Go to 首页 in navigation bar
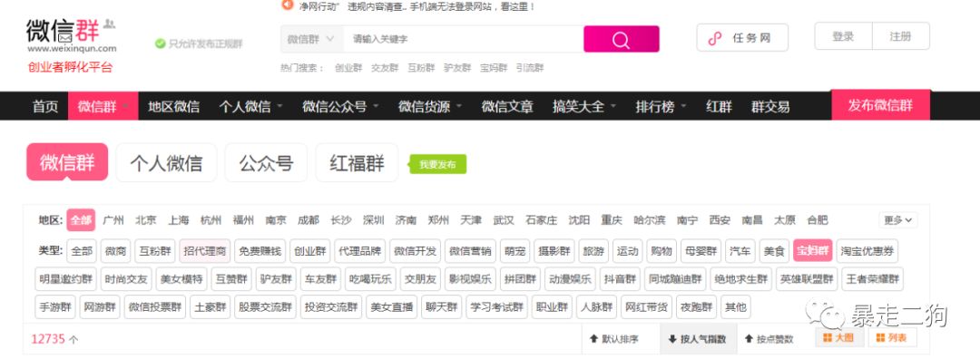Viewport: 980px width, 359px height. click(x=45, y=107)
